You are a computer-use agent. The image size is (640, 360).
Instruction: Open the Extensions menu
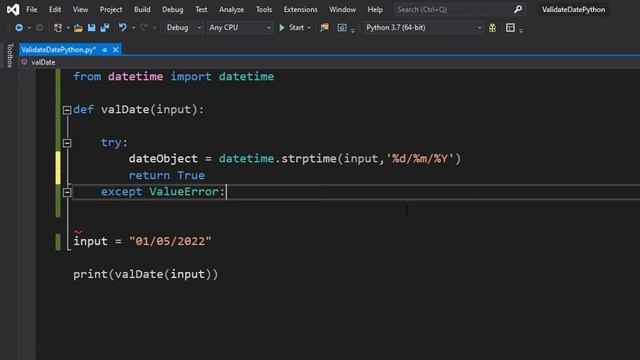pos(300,9)
